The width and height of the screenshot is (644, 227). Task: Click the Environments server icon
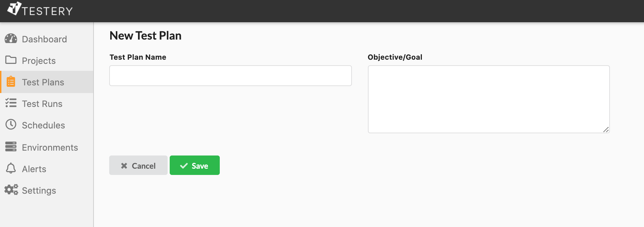11,146
